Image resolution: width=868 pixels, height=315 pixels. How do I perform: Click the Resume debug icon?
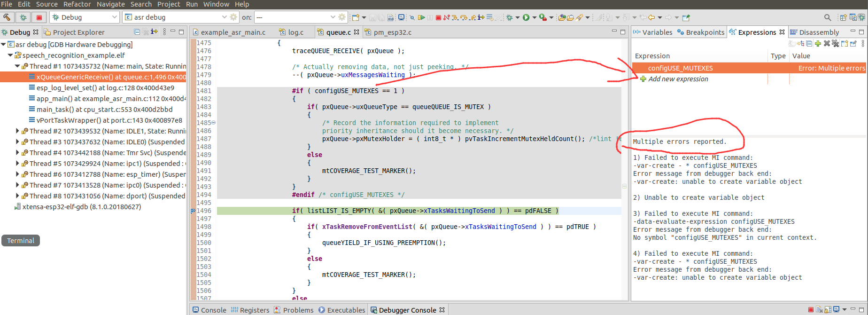click(421, 17)
